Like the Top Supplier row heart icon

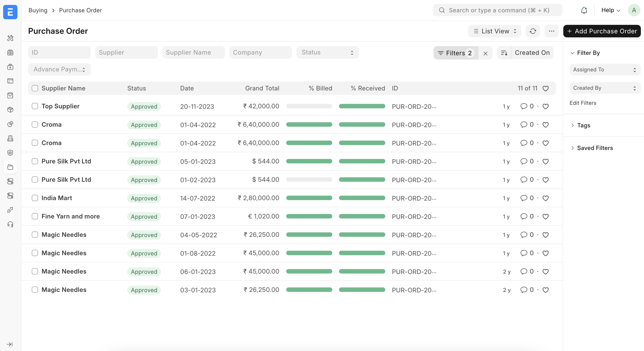[x=545, y=107]
